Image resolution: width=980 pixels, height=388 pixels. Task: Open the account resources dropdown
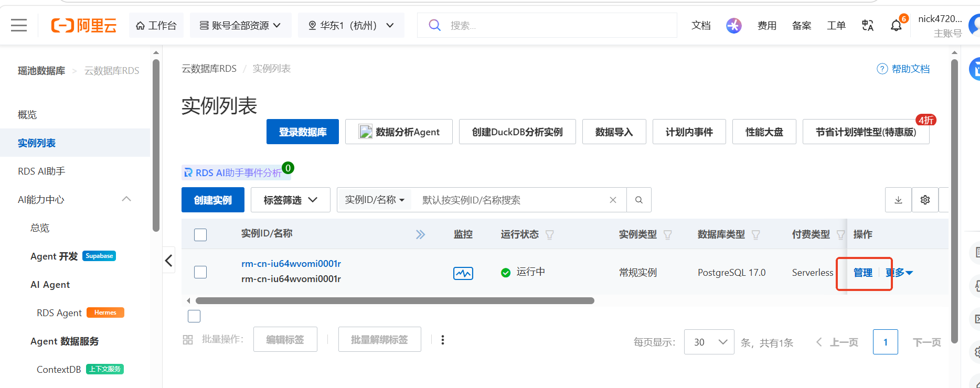pyautogui.click(x=240, y=25)
